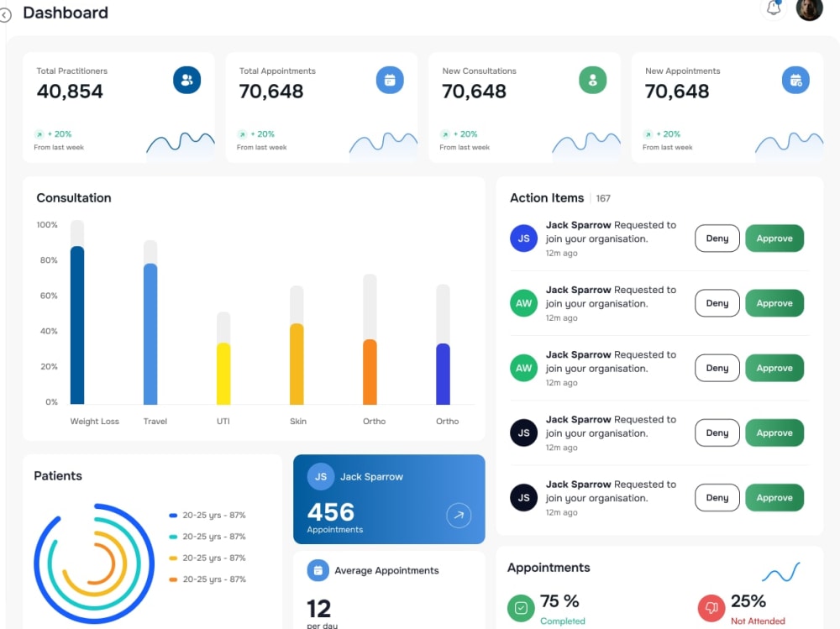Click the yellow legend swatch in Patients
The height and width of the screenshot is (629, 840).
pos(173,558)
